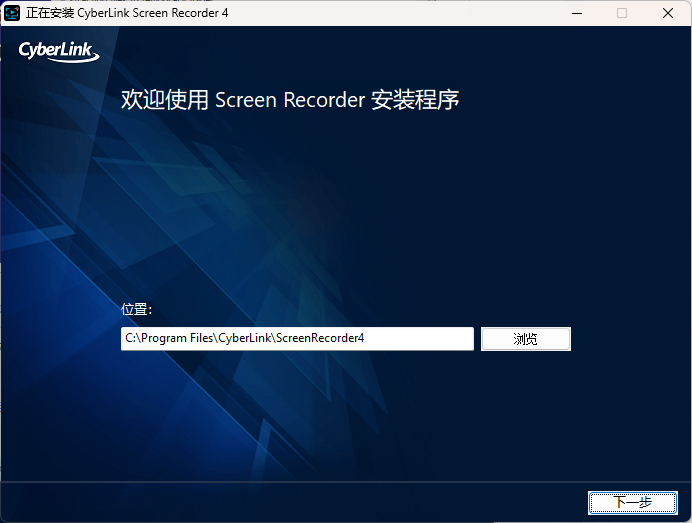
Task: Minimize the installer window
Action: pos(576,13)
